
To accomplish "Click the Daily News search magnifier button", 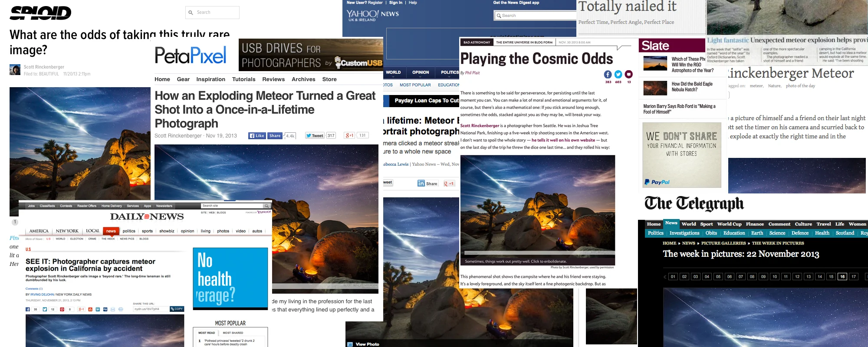I will tap(267, 206).
